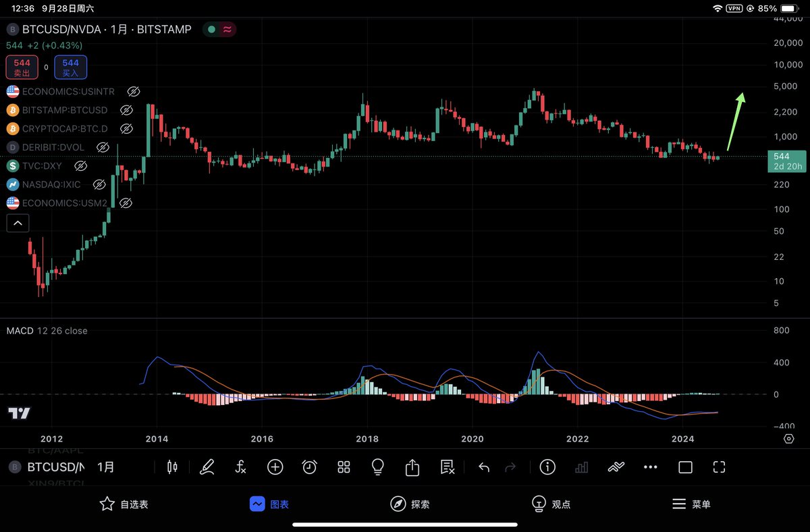810x532 pixels.
Task: Open the lightbulb ideas icon
Action: pos(378,467)
